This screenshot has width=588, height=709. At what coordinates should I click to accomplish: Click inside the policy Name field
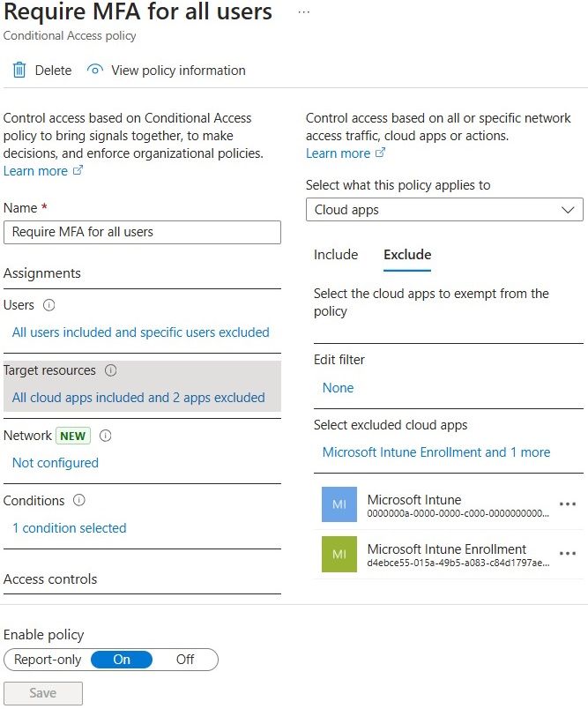(142, 232)
